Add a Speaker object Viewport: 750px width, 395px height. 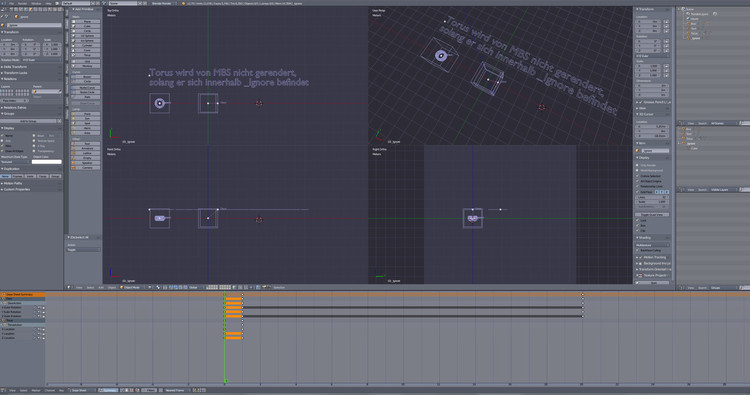(86, 162)
